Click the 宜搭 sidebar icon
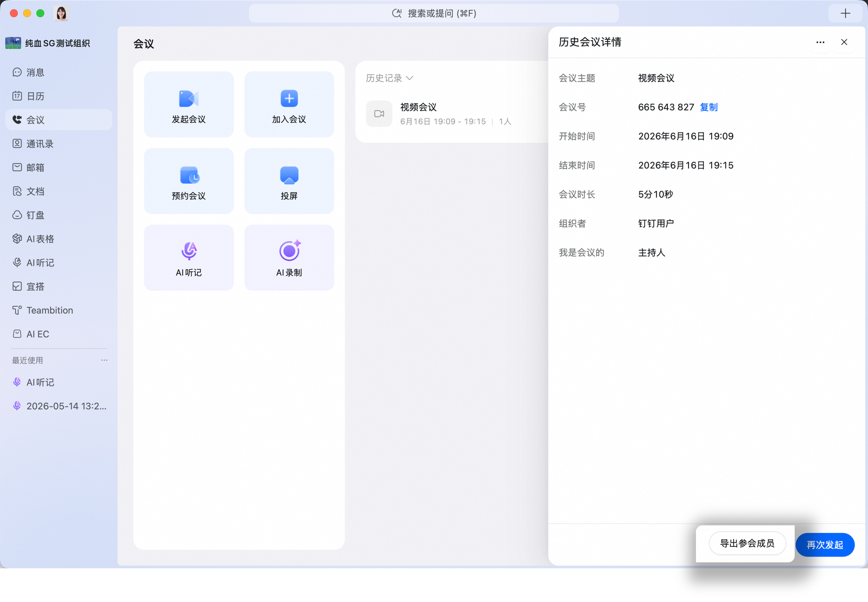Screen dimensions: 868x602 coord(17,286)
